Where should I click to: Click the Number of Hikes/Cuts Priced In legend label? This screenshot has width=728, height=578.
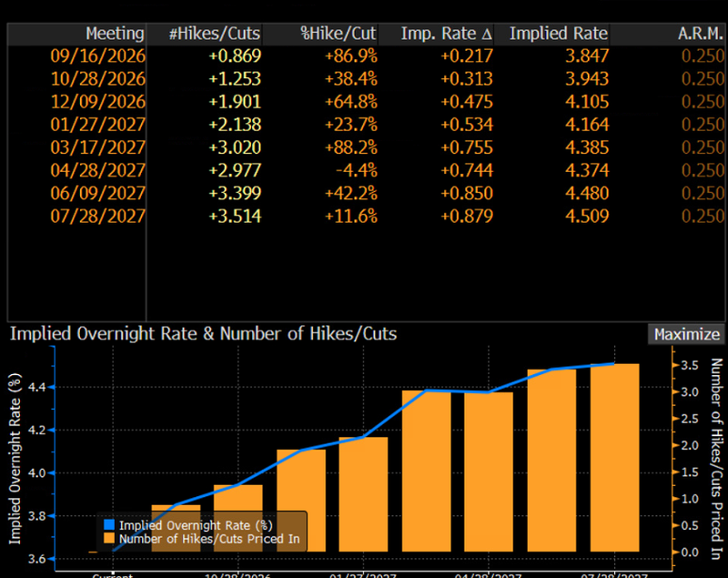tap(209, 539)
